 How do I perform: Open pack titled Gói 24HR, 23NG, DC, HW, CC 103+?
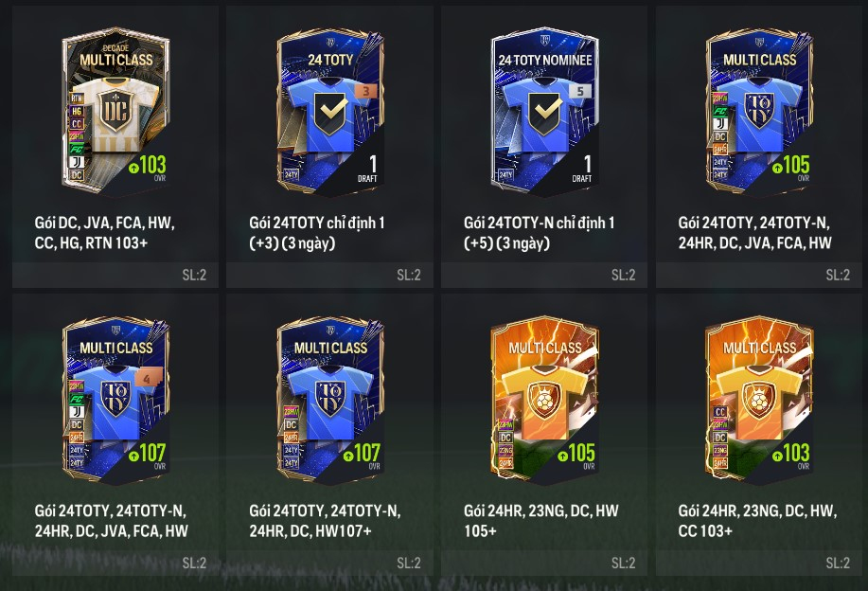point(757,521)
